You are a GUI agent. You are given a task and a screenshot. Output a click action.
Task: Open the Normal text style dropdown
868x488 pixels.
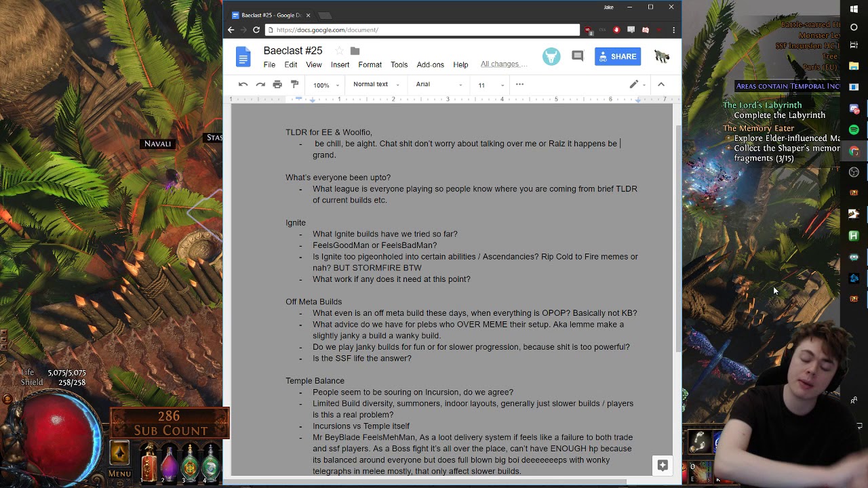coord(376,84)
